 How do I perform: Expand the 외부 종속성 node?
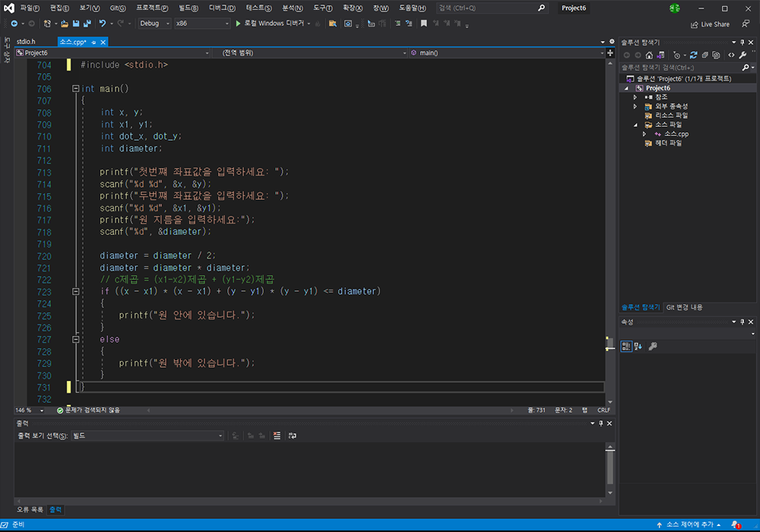tap(635, 106)
